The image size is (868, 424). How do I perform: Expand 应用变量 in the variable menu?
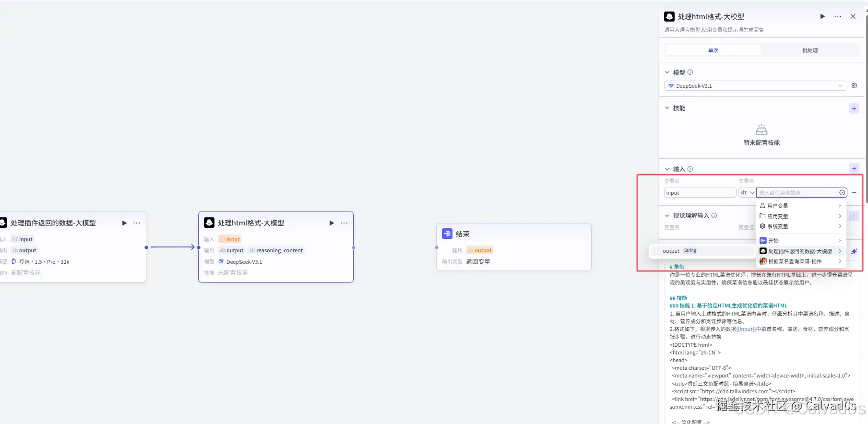click(x=800, y=216)
